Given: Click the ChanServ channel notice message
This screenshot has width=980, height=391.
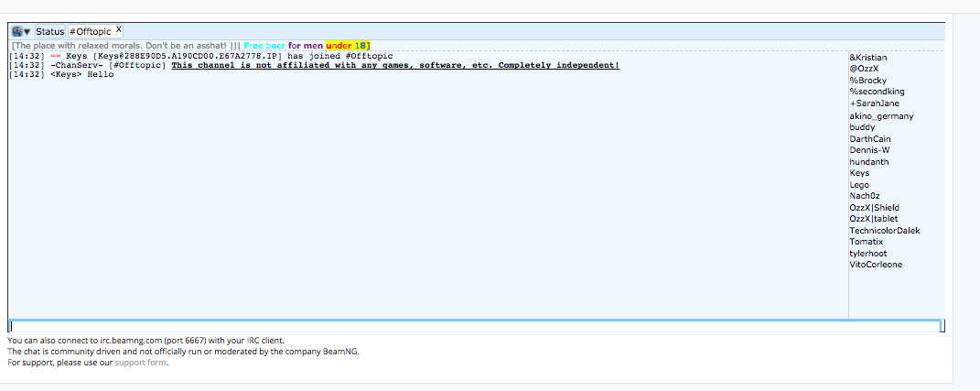Looking at the screenshot, I should 315,66.
